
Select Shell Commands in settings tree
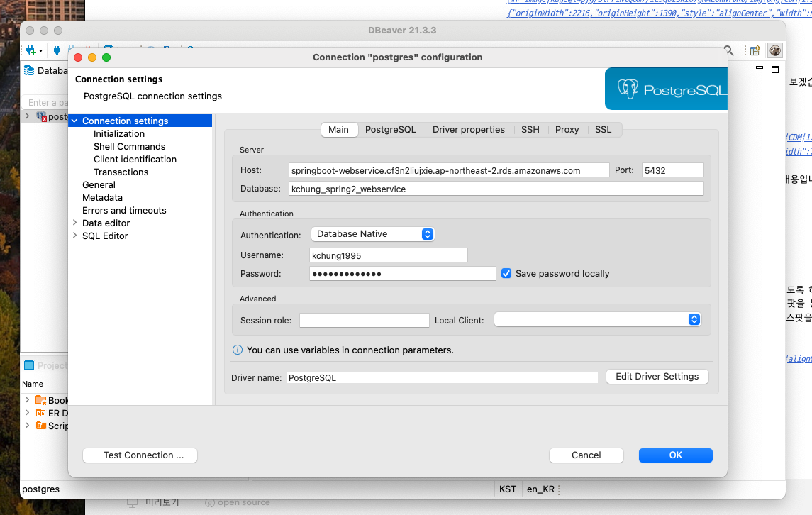coord(130,147)
